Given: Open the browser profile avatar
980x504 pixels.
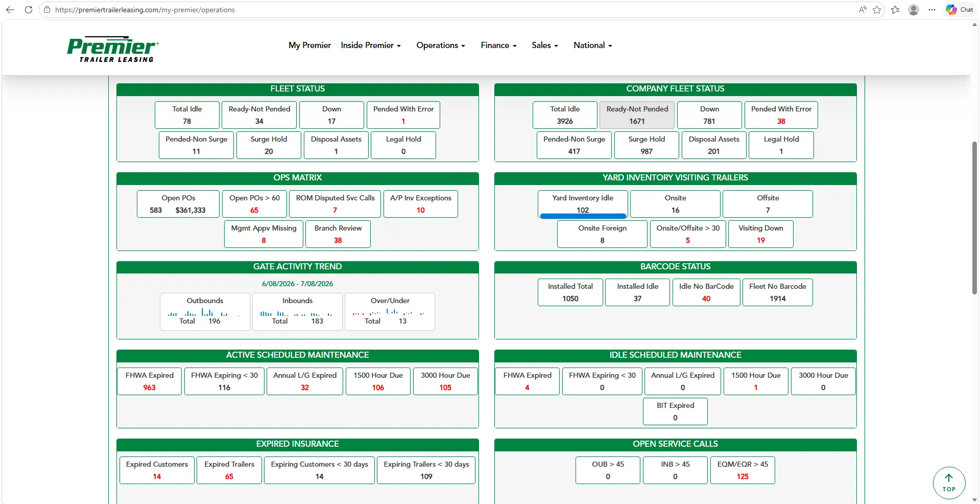Looking at the screenshot, I should [914, 10].
